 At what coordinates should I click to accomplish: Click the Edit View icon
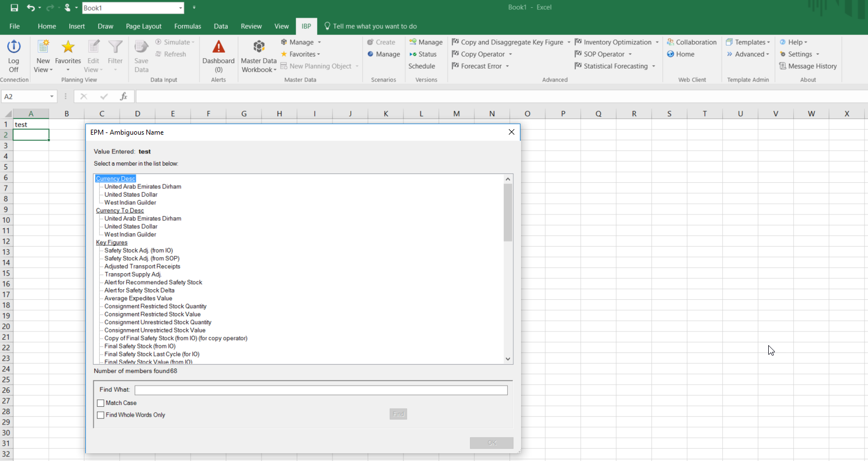point(93,47)
